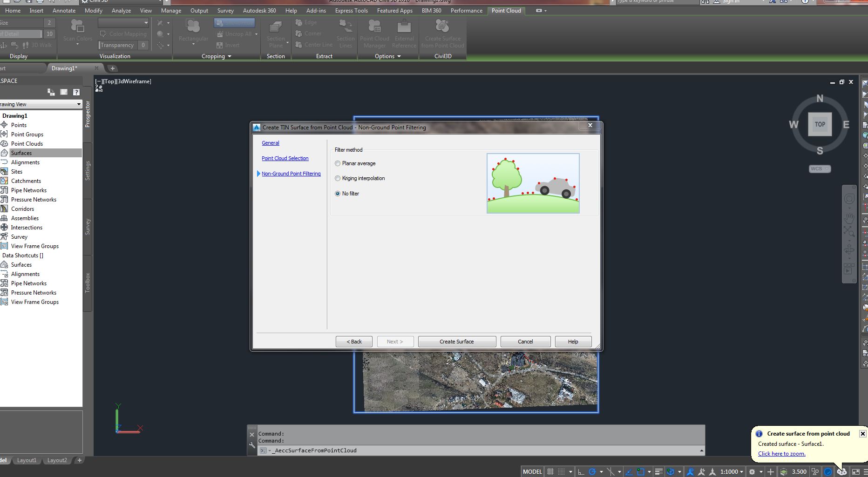
Task: Click the TOP face of ViewCube
Action: point(820,124)
